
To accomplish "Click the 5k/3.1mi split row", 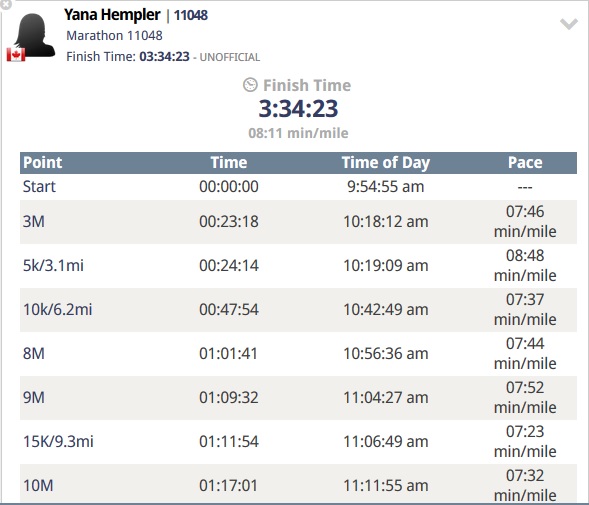I will (x=298, y=266).
